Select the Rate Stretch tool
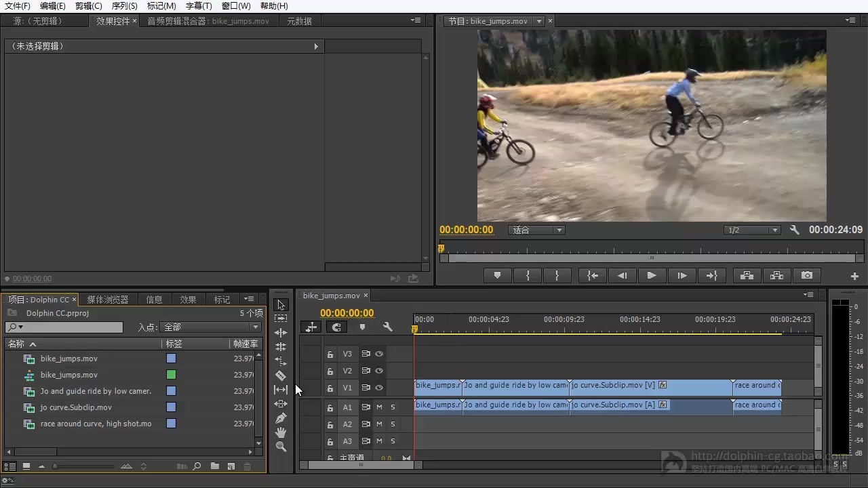The width and height of the screenshot is (868, 488). pos(281,361)
